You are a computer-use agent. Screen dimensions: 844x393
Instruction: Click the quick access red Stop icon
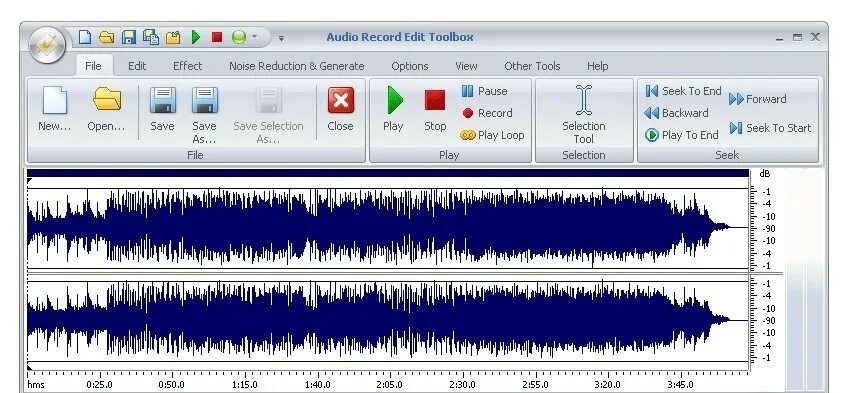pyautogui.click(x=217, y=37)
